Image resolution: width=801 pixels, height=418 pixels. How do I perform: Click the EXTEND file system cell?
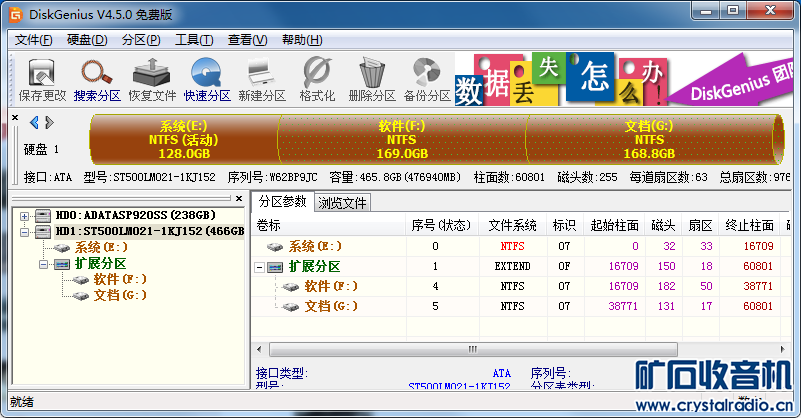pos(512,266)
